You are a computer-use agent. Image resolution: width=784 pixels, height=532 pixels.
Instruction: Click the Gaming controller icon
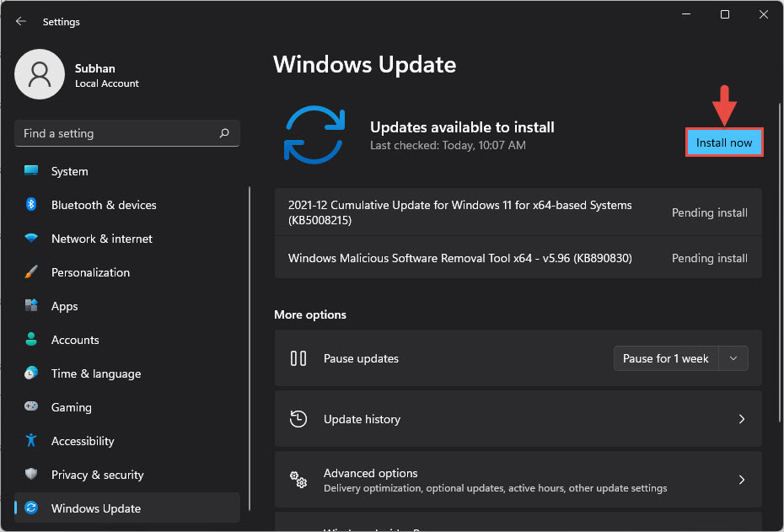(x=31, y=406)
